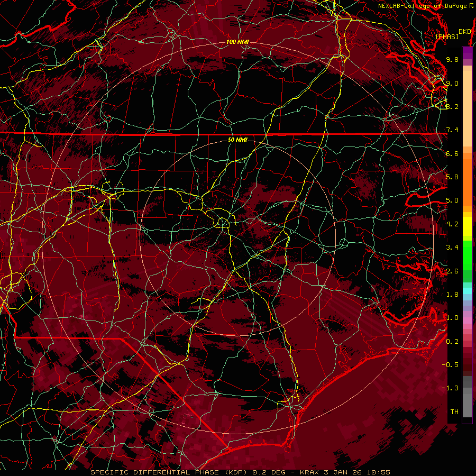Viewport: 476px width, 476px height.
Task: Pick the bright green segment of the color bar
Action: 467,255
